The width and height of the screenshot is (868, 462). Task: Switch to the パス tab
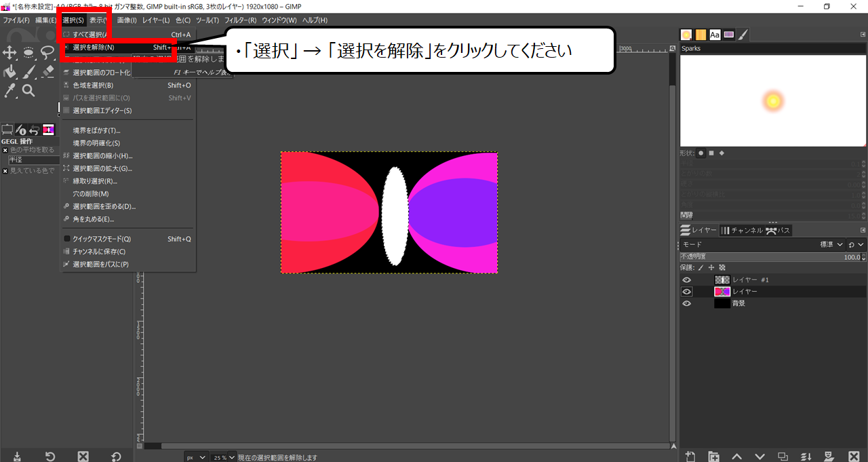point(778,231)
